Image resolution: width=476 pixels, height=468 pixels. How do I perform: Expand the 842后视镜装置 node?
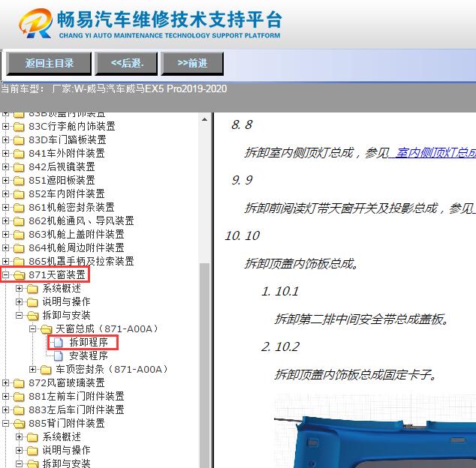pos(5,166)
